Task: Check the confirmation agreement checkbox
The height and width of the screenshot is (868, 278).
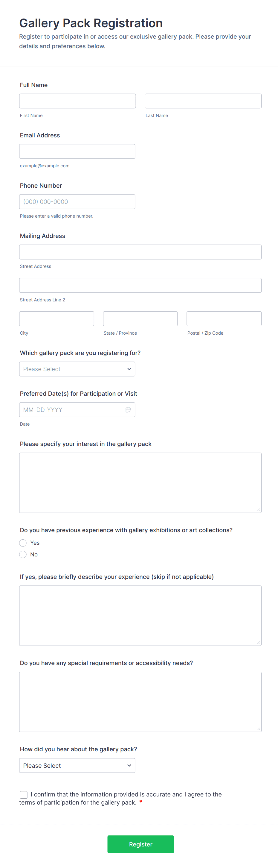Action: tap(24, 795)
